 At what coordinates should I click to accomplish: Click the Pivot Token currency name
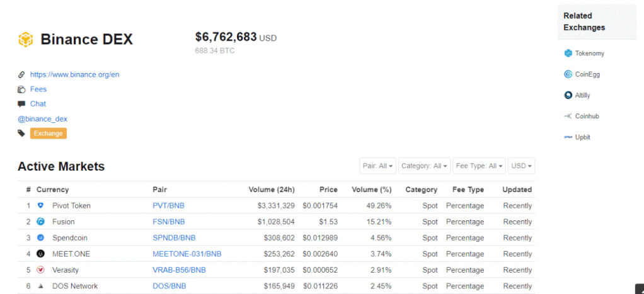click(71, 206)
